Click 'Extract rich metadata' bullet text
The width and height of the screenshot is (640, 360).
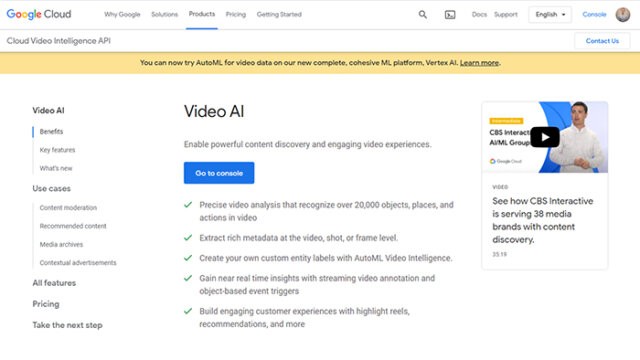298,238
